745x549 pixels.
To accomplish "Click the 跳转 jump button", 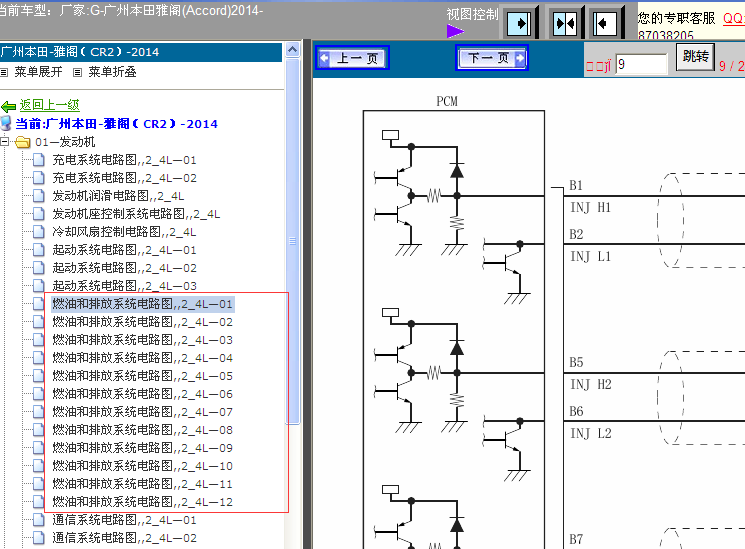I will pyautogui.click(x=696, y=57).
